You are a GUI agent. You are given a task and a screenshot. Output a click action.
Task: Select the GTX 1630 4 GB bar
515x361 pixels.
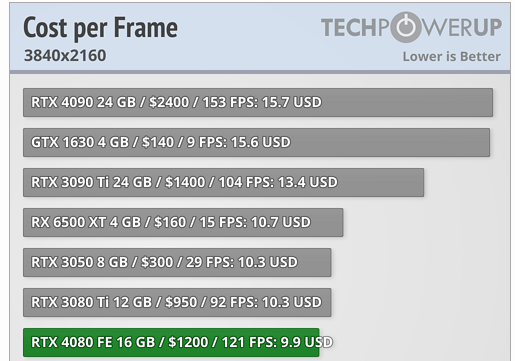[256, 142]
